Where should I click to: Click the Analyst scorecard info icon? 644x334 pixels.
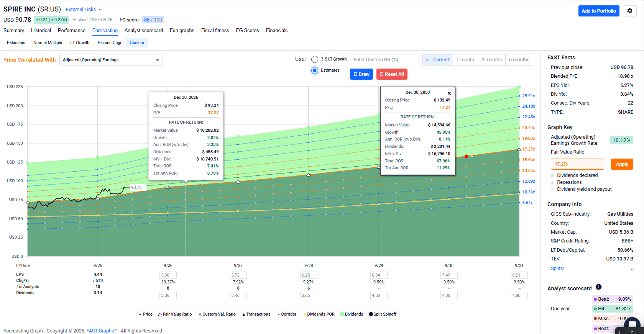click(x=599, y=287)
